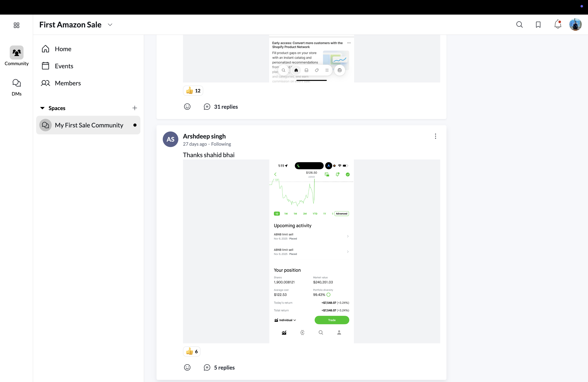
Task: Open saved bookmarks icon
Action: [538, 25]
